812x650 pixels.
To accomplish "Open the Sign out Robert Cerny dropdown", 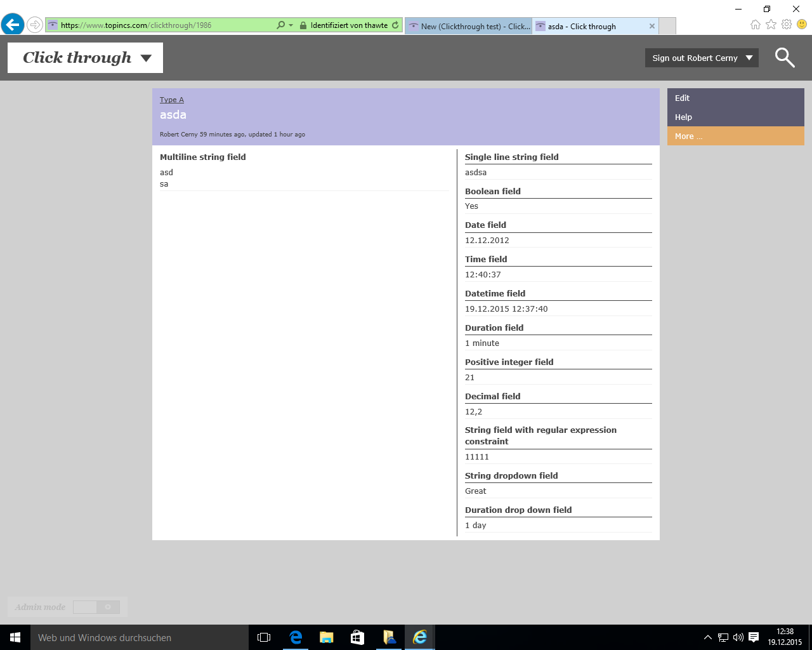I will click(x=702, y=58).
